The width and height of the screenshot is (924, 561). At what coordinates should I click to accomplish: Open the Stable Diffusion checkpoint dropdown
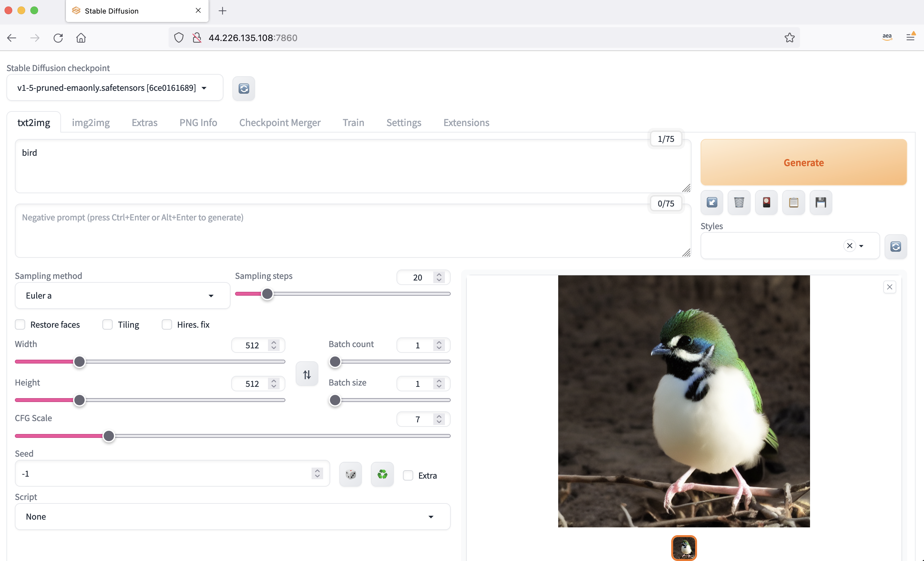pos(114,88)
